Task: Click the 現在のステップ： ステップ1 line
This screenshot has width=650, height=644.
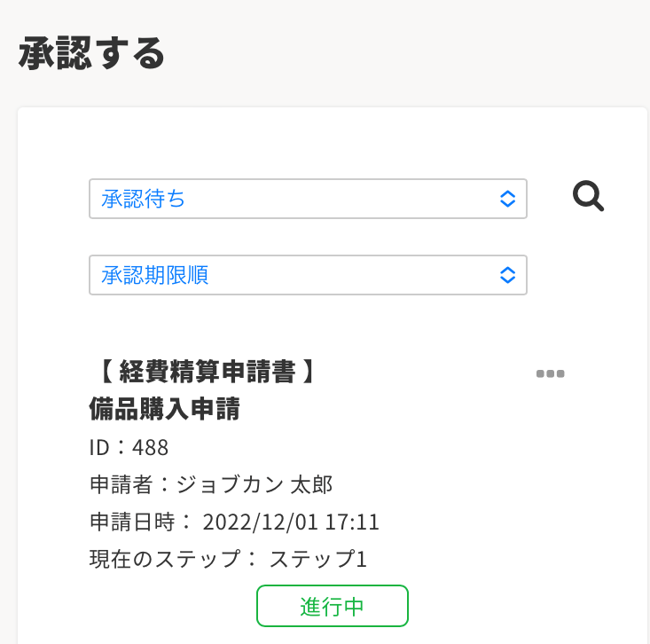Action: (228, 559)
